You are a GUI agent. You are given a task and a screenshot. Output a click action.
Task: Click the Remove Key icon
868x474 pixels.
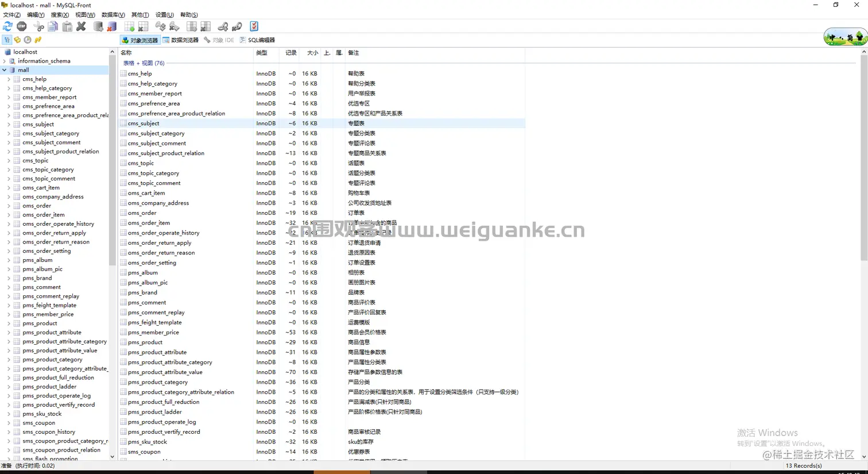pyautogui.click(x=175, y=26)
